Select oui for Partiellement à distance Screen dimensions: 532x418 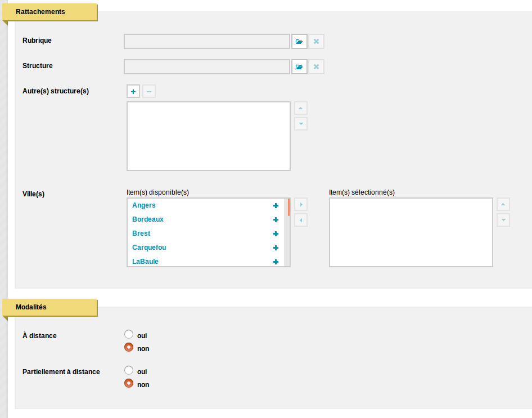point(129,370)
